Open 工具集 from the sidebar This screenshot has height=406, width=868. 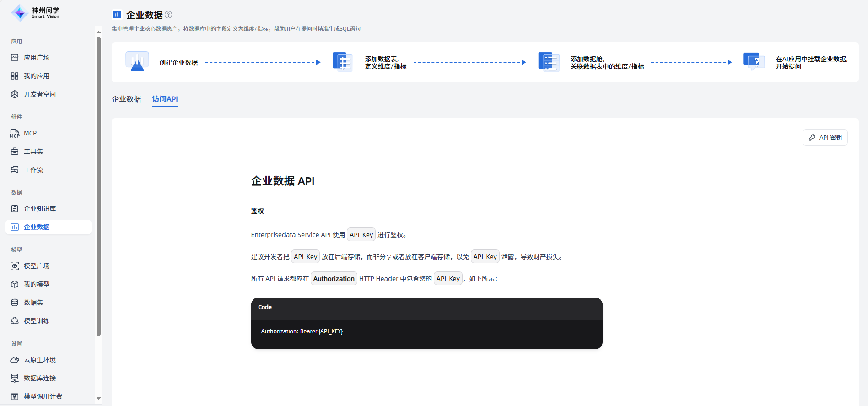click(33, 152)
